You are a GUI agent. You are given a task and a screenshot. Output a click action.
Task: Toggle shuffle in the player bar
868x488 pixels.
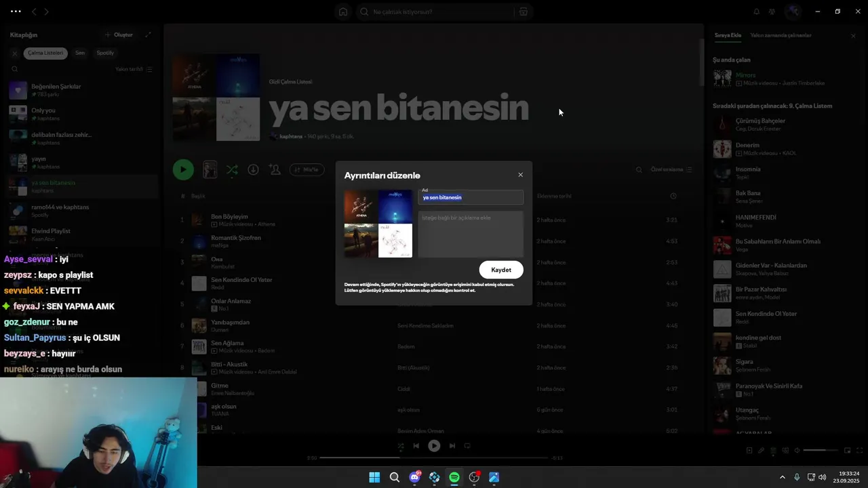(x=401, y=446)
